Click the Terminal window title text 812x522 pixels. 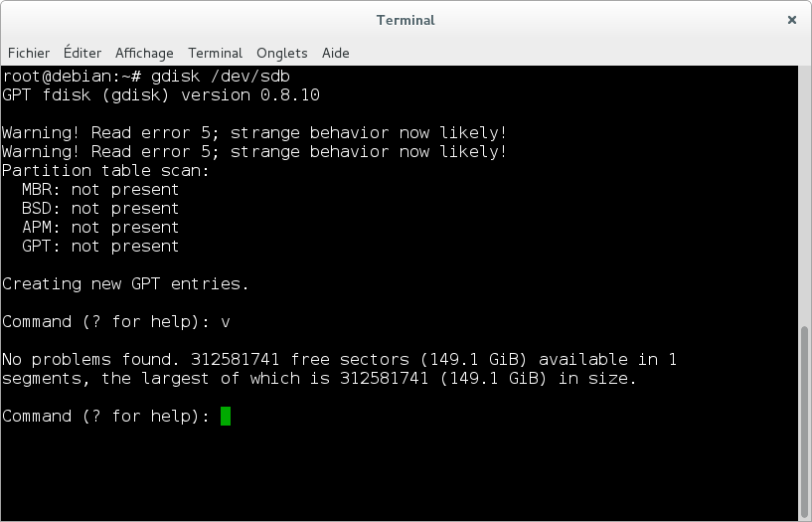(x=406, y=20)
